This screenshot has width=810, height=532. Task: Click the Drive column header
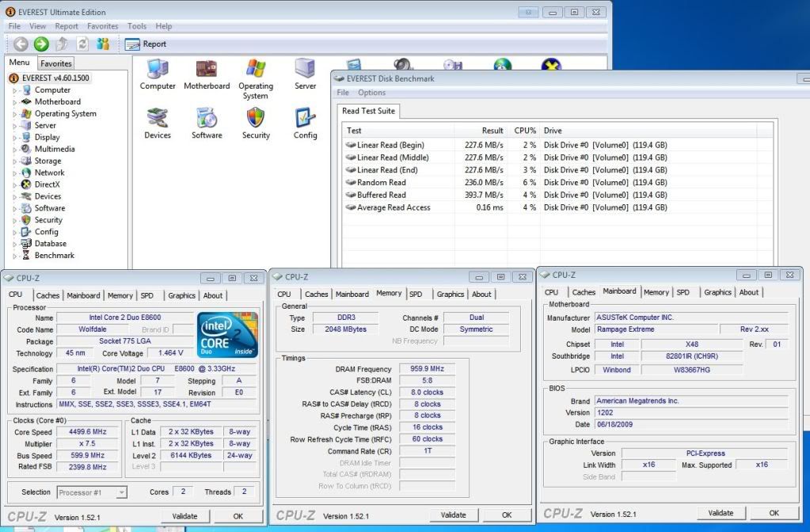648,131
